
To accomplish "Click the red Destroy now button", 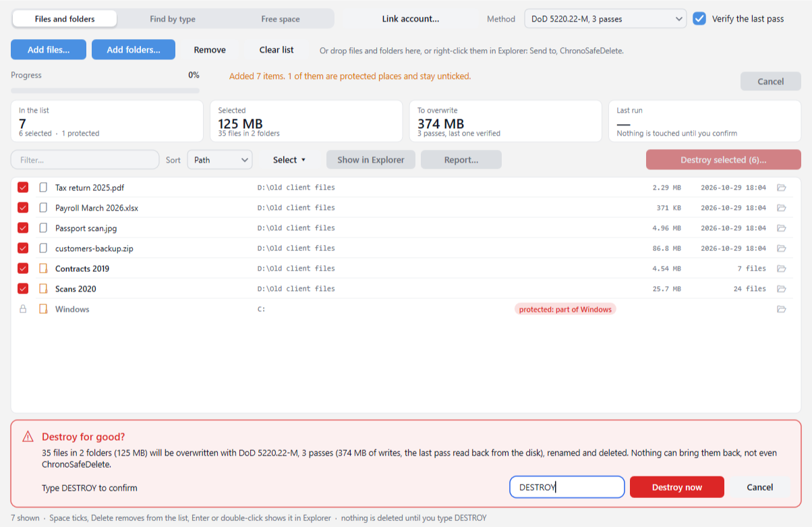I will coord(677,487).
